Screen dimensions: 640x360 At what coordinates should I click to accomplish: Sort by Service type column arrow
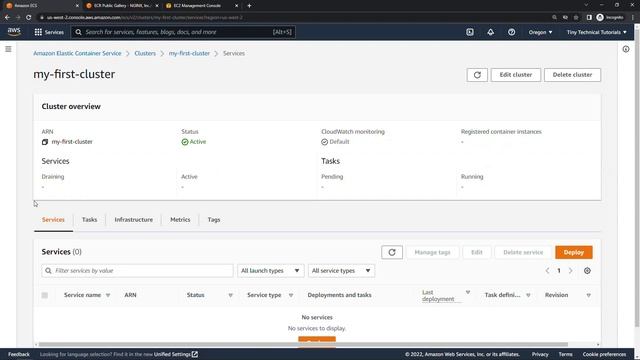click(x=291, y=295)
